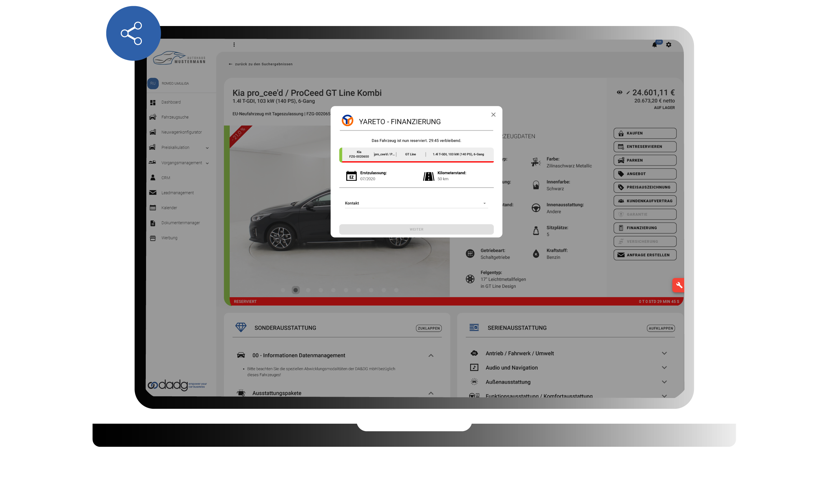This screenshot has width=828, height=504.
Task: Collapse 00 - Informationen Datenmanagement section
Action: (431, 356)
